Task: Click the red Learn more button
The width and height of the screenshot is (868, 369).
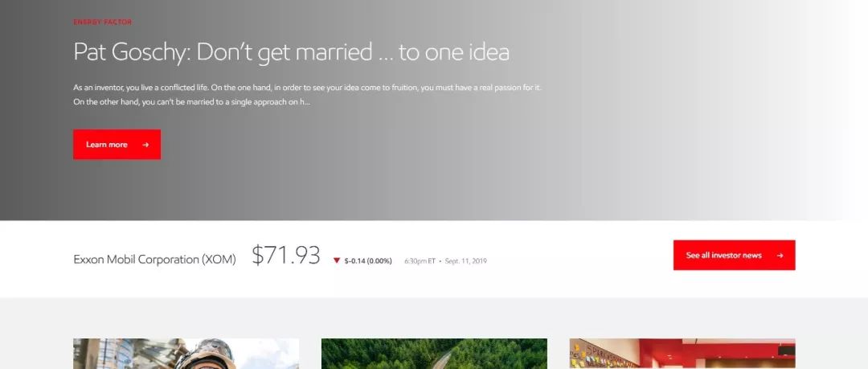Action: pos(117,145)
